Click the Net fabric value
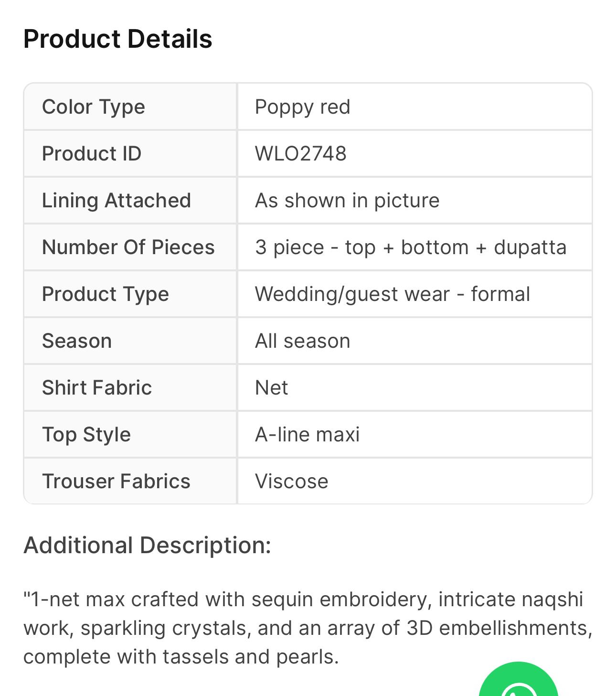Viewport: 616px width, 696px height. [271, 387]
